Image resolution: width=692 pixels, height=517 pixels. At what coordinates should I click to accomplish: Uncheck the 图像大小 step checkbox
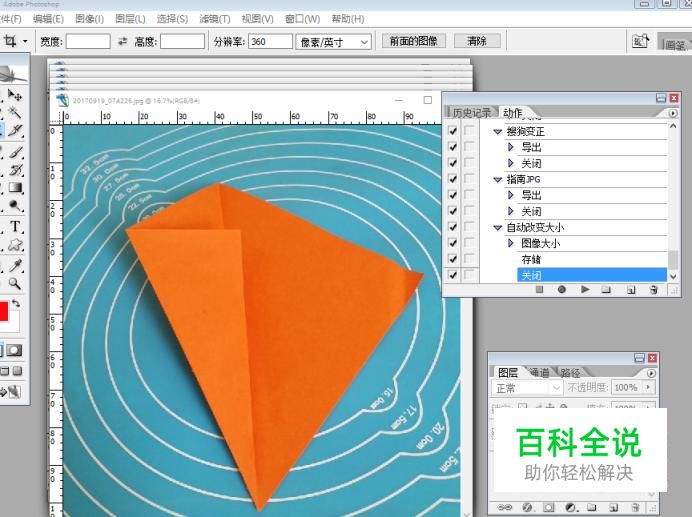tap(452, 243)
